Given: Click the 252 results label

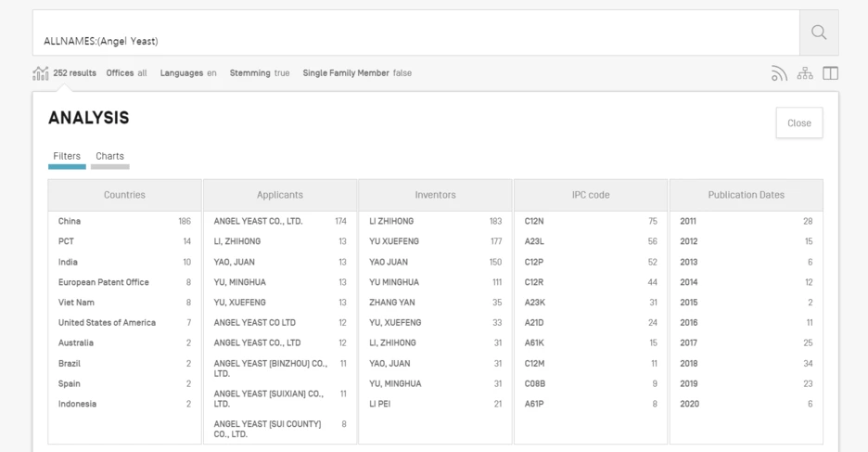Looking at the screenshot, I should [x=75, y=73].
